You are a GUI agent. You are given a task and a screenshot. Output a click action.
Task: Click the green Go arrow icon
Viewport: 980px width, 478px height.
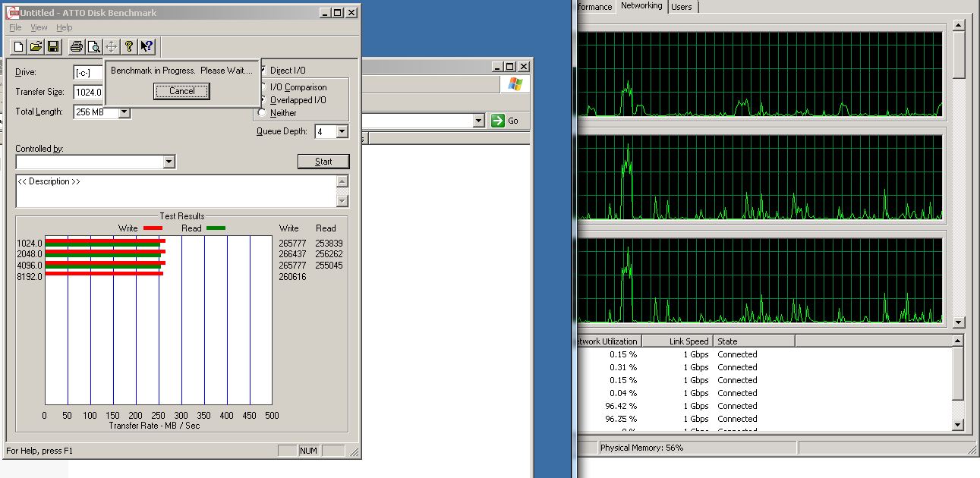498,121
